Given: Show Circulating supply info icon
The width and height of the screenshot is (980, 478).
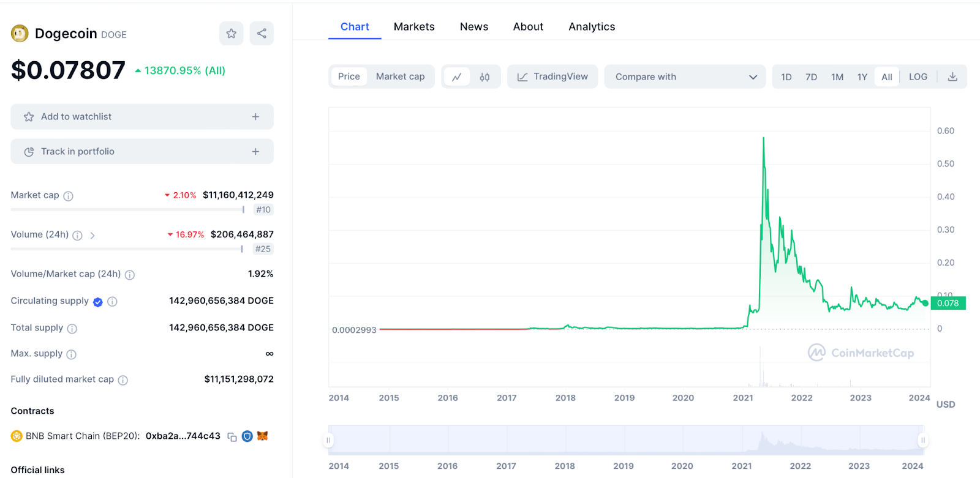Looking at the screenshot, I should coord(112,301).
